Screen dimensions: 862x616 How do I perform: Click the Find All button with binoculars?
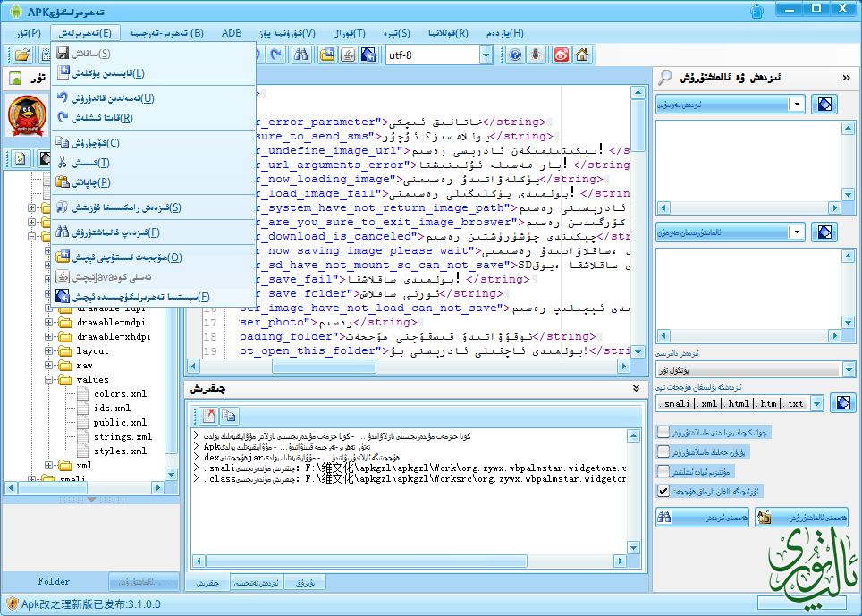(x=702, y=517)
